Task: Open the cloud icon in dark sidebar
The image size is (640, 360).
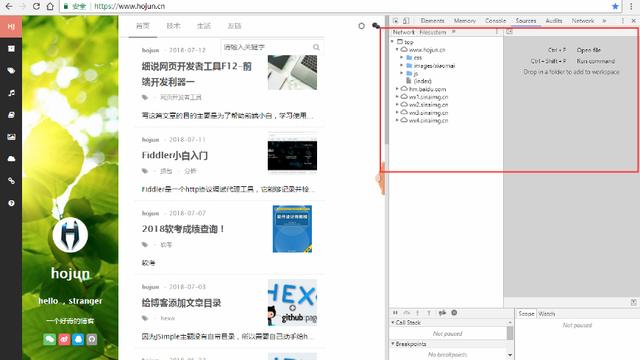Action: [x=11, y=159]
